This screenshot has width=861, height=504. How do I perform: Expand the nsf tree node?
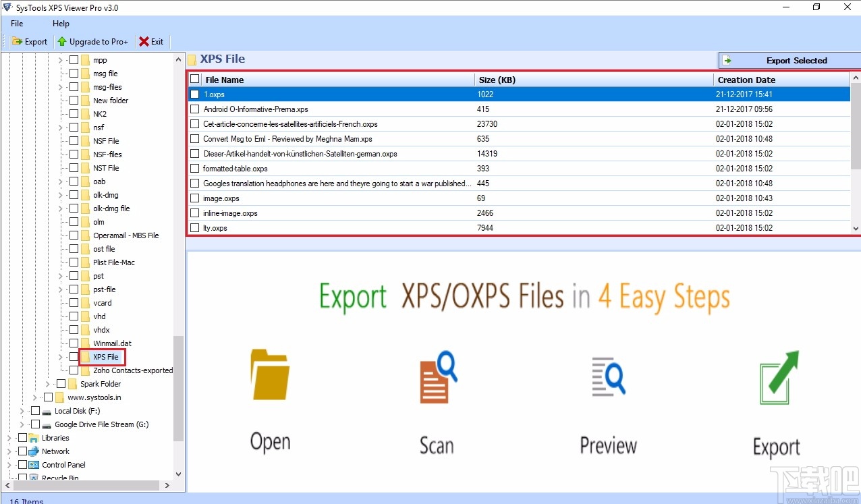[59, 127]
